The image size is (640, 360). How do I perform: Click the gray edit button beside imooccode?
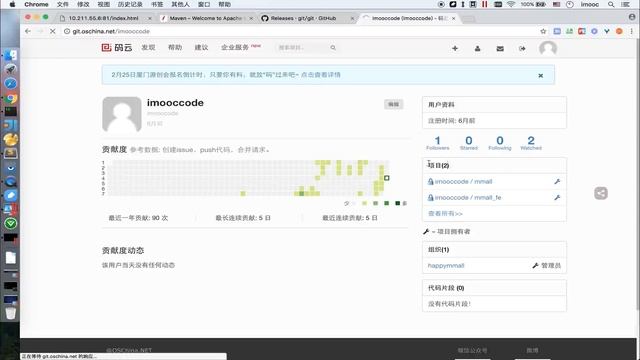pos(393,104)
